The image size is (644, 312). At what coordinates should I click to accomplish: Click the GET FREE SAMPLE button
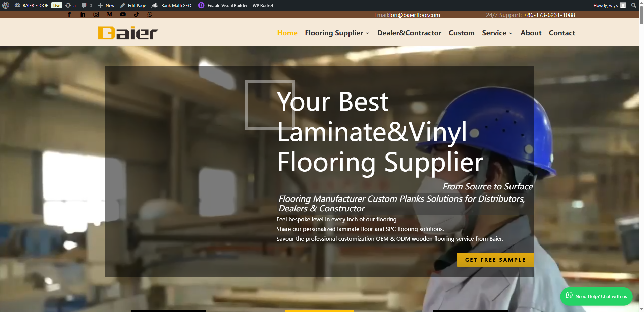(495, 260)
